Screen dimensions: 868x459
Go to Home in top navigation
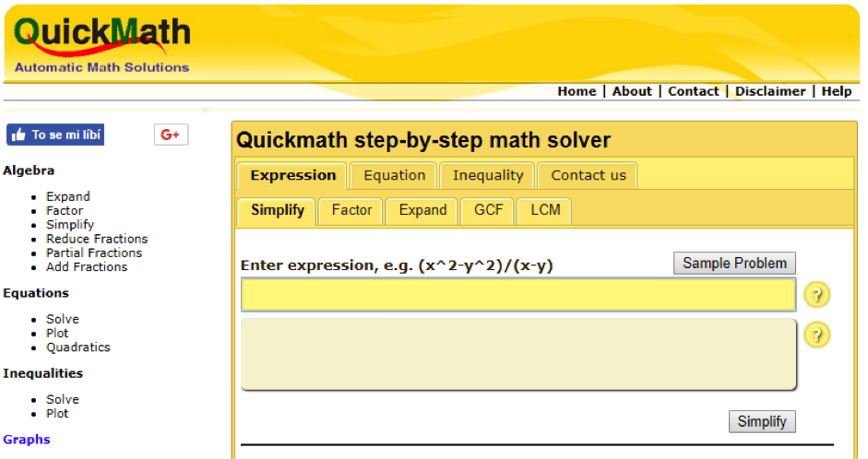pos(577,91)
